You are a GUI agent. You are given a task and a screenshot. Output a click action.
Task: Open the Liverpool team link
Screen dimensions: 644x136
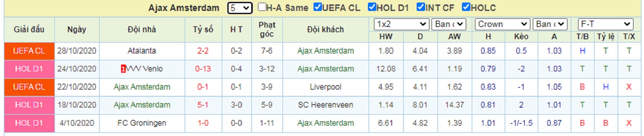pos(325,87)
